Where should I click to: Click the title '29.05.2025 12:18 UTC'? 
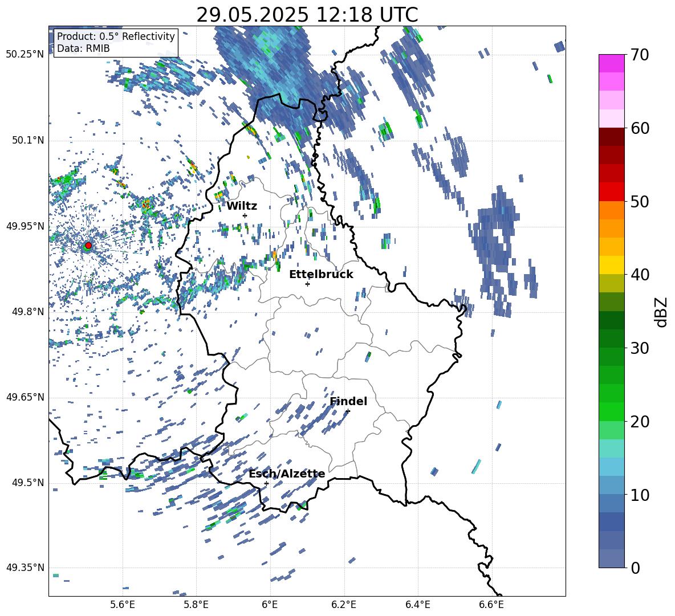point(307,15)
